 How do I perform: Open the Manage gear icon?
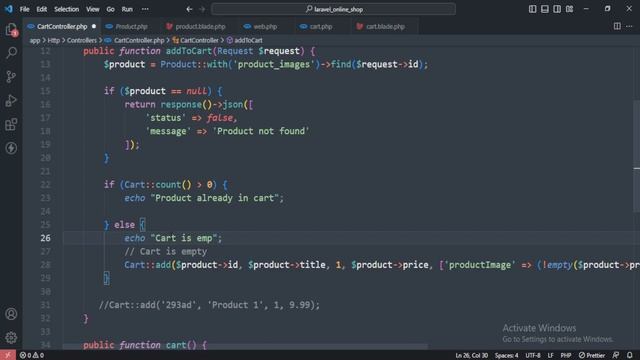click(11, 338)
